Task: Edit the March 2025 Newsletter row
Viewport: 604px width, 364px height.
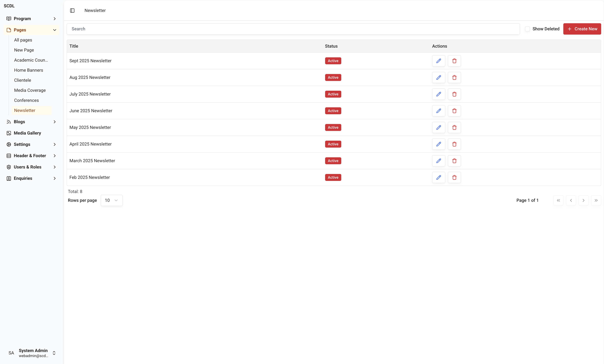Action: tap(438, 161)
